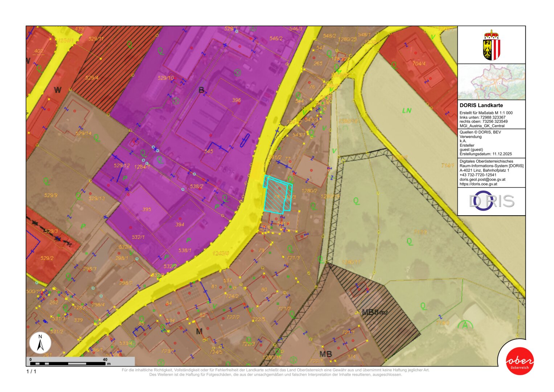The height and width of the screenshot is (392, 554).
Task: Select the cyan highlighted parcel 78
Action: pos(276,196)
